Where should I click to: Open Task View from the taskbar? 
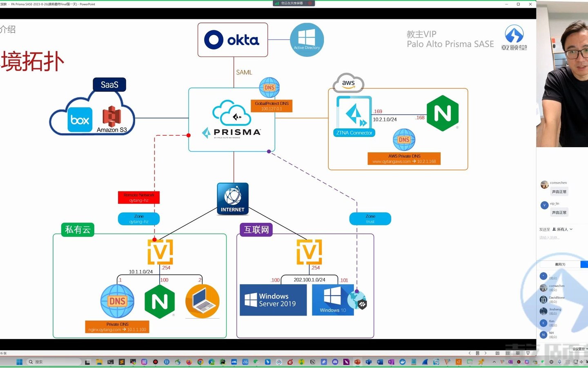(87, 362)
